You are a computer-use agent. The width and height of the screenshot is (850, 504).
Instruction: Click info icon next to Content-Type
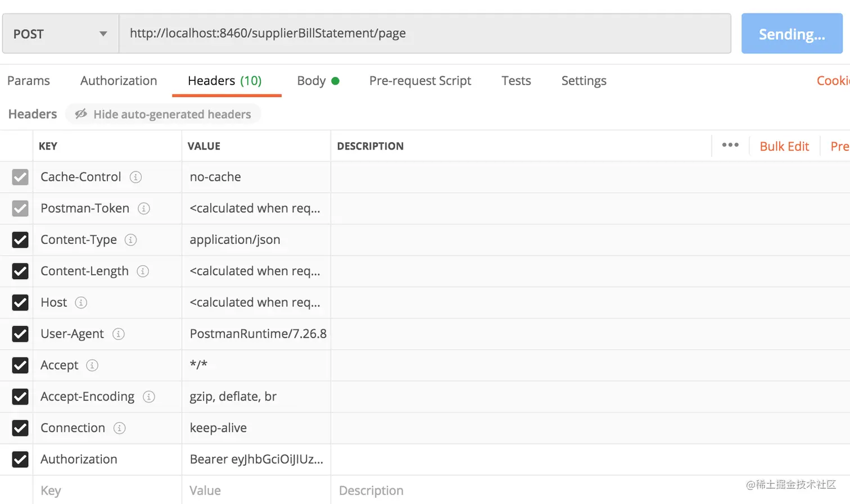pos(131,240)
